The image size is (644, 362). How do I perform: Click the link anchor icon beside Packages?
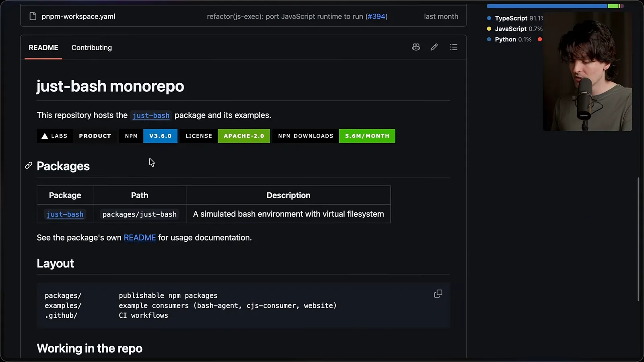[x=29, y=166]
